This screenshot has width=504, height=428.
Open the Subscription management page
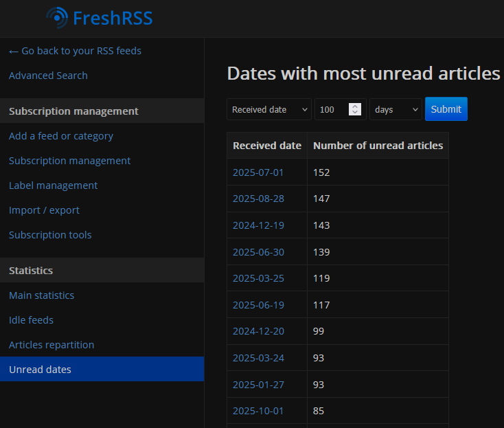(69, 161)
